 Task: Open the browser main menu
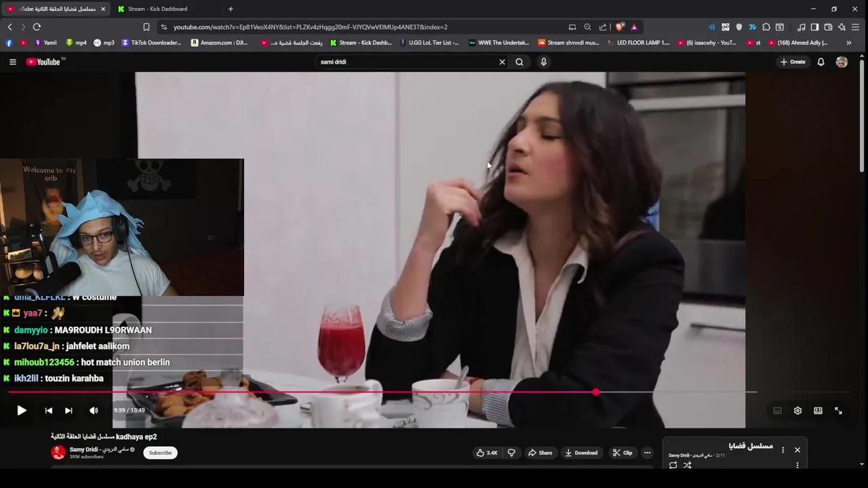coord(856,27)
